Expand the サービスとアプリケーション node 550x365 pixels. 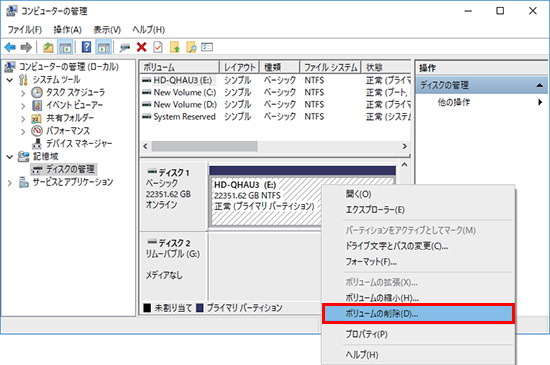[x=10, y=182]
